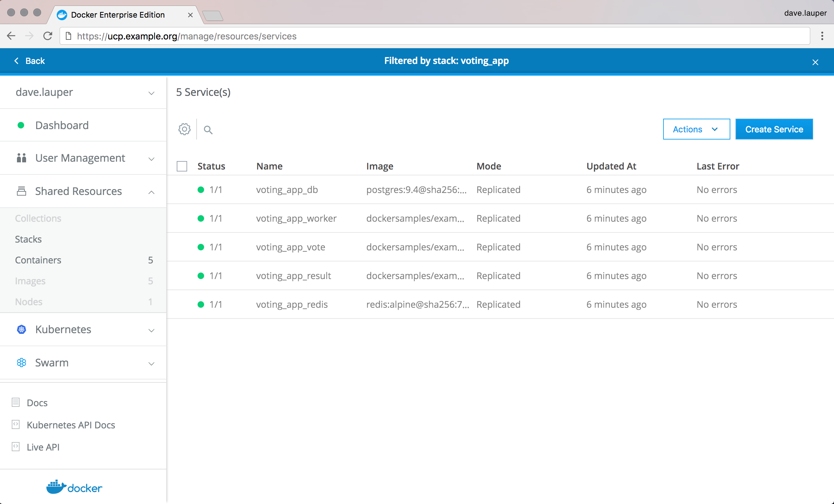Click the Create Service button
This screenshot has height=504, width=834.
[x=774, y=129]
